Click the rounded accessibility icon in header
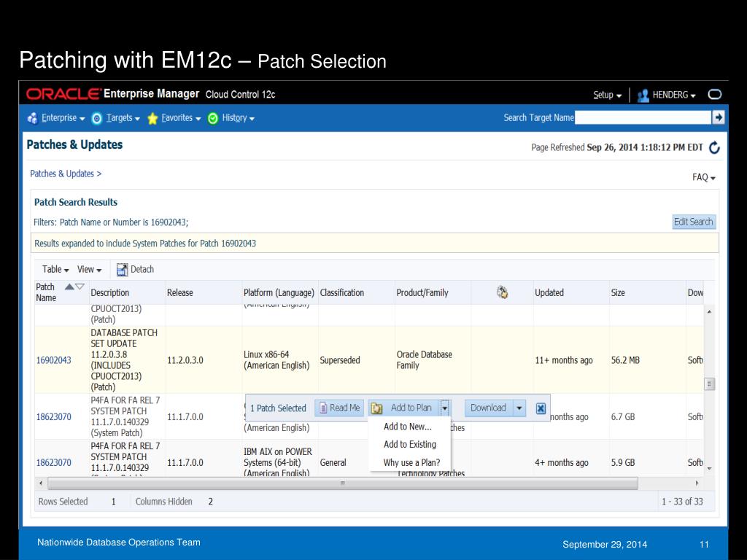 point(715,94)
